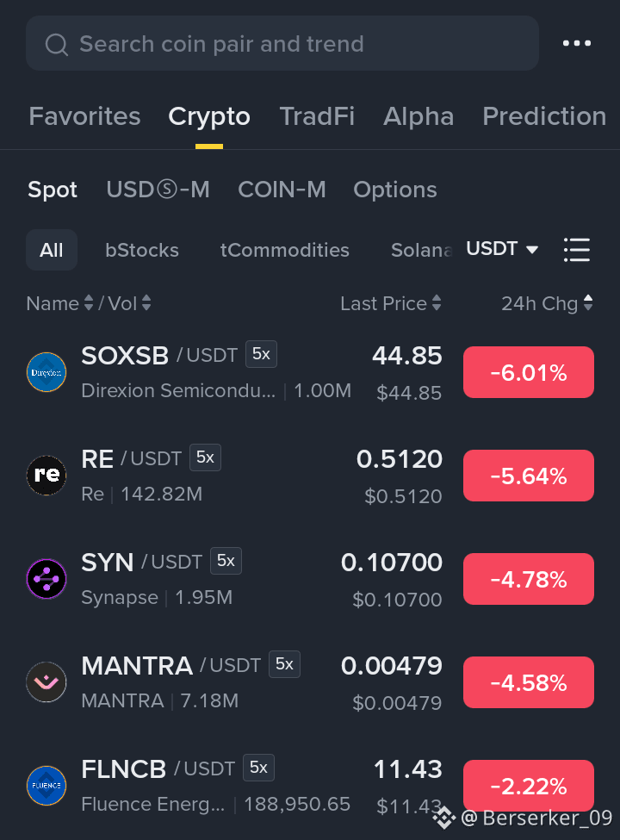
Task: Toggle sorting by 24h Chg
Action: point(547,303)
